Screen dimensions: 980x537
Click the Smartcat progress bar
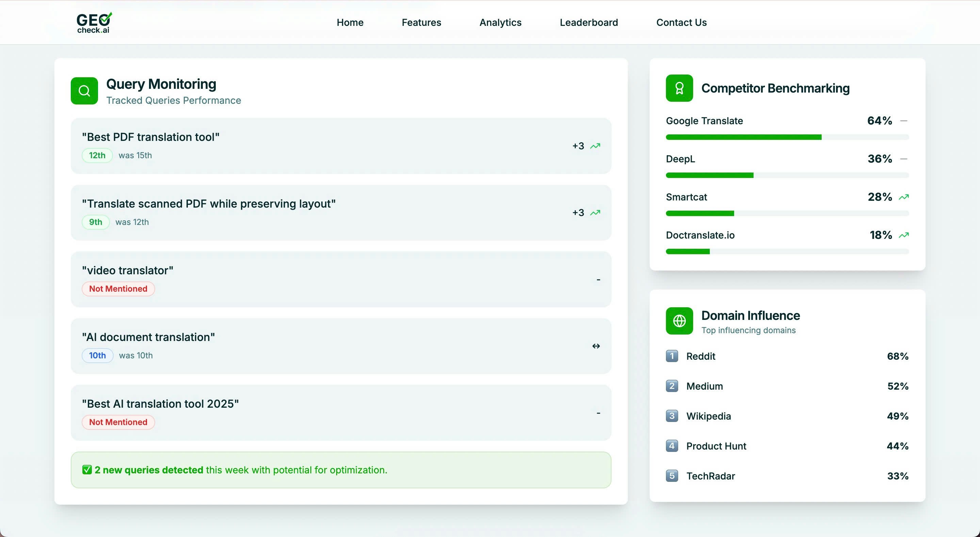(787, 213)
